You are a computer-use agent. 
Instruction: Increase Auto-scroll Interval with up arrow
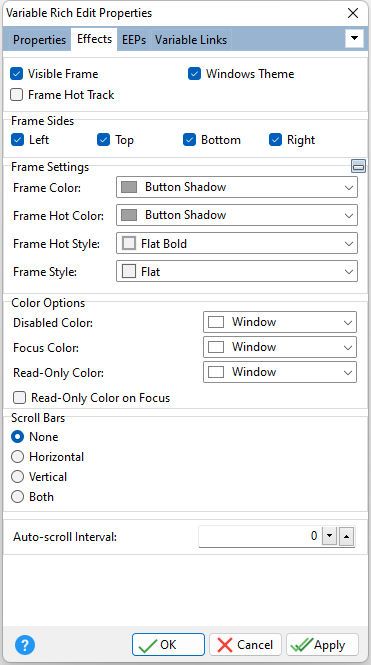[346, 536]
